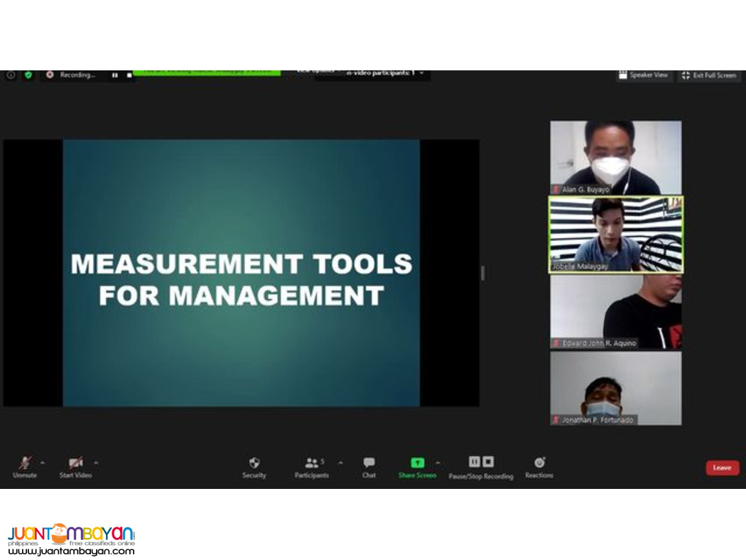Screen dimensions: 746x560
Task: Select Jobelle Malaygay's video thumbnail
Action: coord(616,235)
